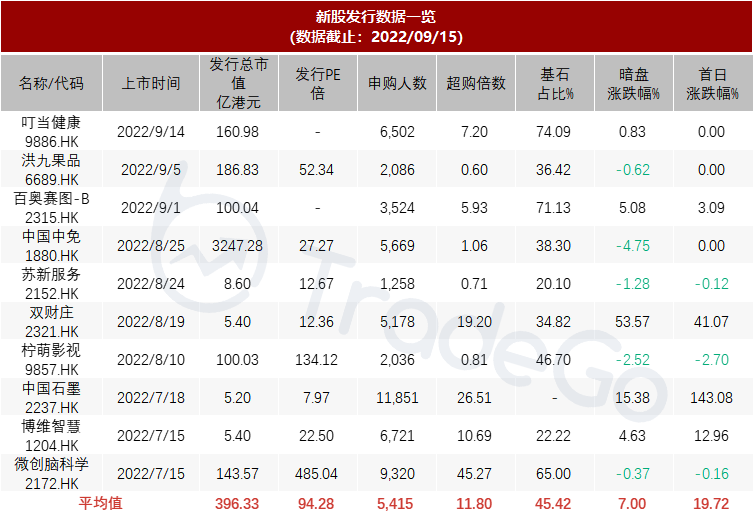Click the 平均值 row label
753x514 pixels.
[x=100, y=503]
